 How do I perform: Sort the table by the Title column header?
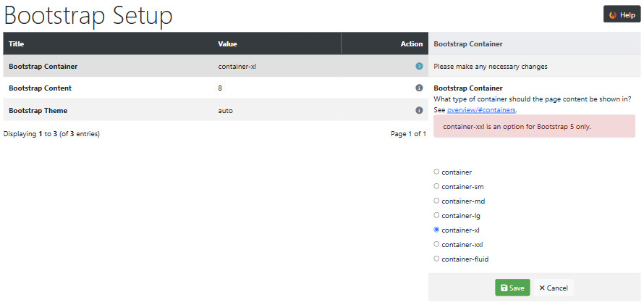click(x=17, y=43)
